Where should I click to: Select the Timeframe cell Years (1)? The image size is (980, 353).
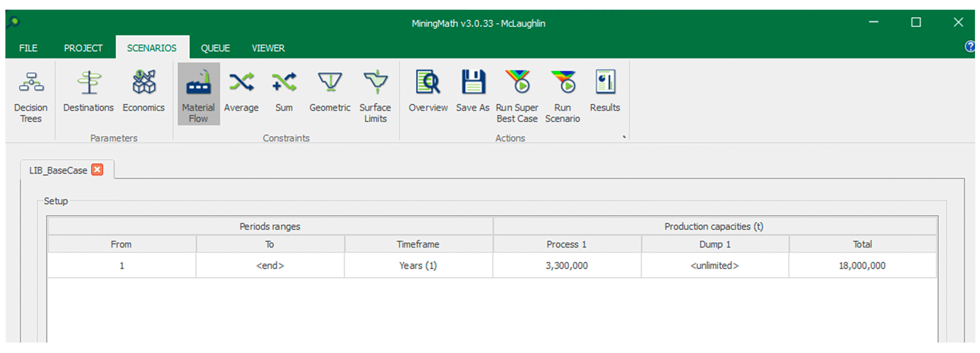418,265
